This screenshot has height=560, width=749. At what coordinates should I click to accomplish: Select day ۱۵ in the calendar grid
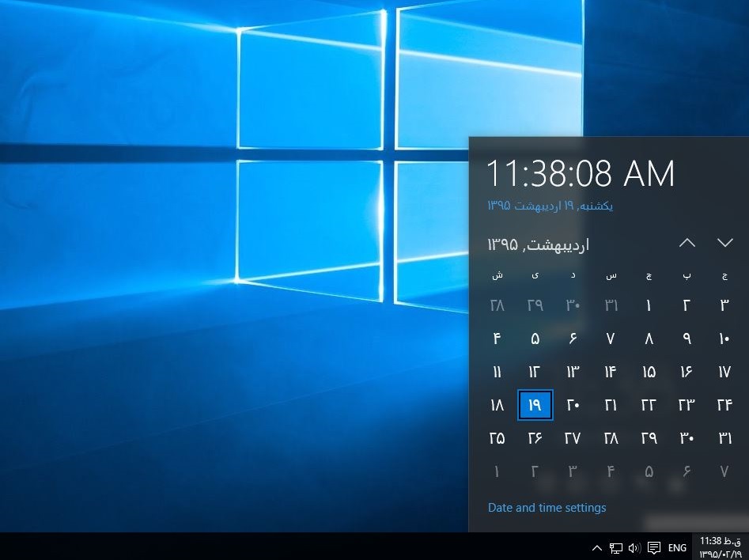(649, 372)
